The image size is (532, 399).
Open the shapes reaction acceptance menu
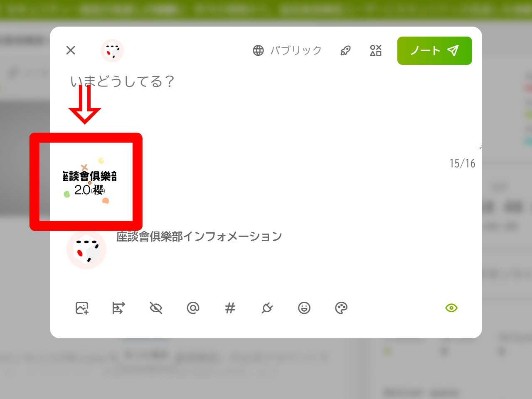(x=376, y=50)
